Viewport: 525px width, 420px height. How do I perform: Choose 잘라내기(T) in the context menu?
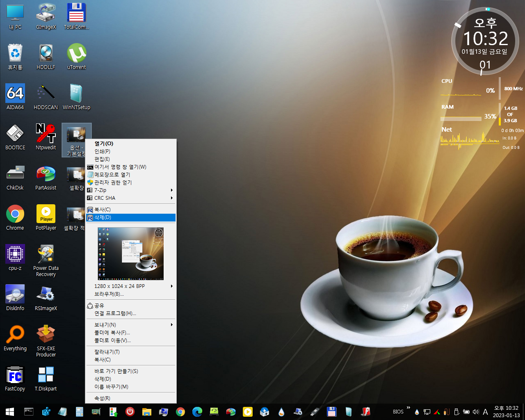pos(131,352)
